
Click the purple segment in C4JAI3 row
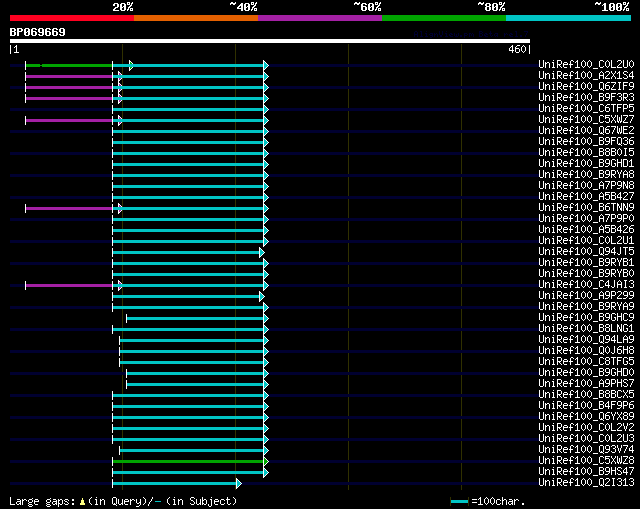(x=69, y=285)
